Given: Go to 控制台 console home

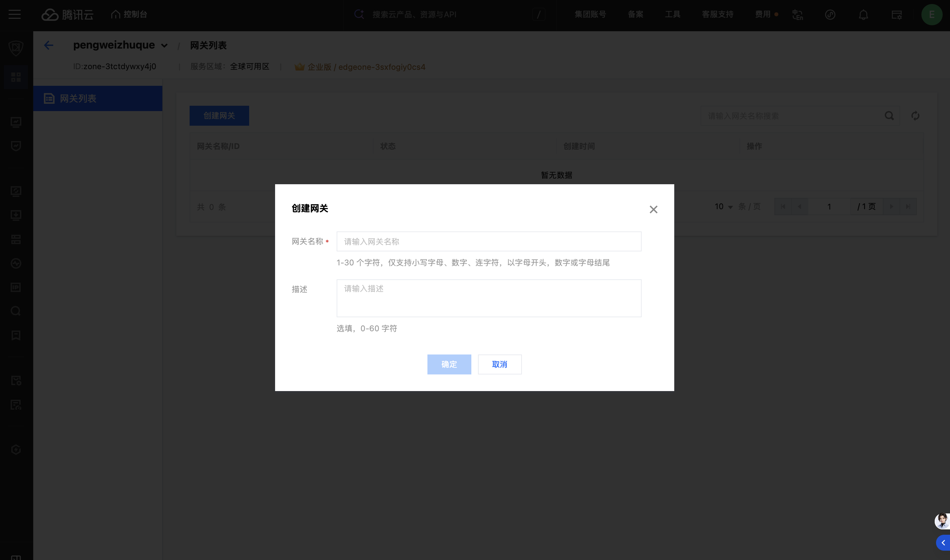Looking at the screenshot, I should (x=129, y=14).
